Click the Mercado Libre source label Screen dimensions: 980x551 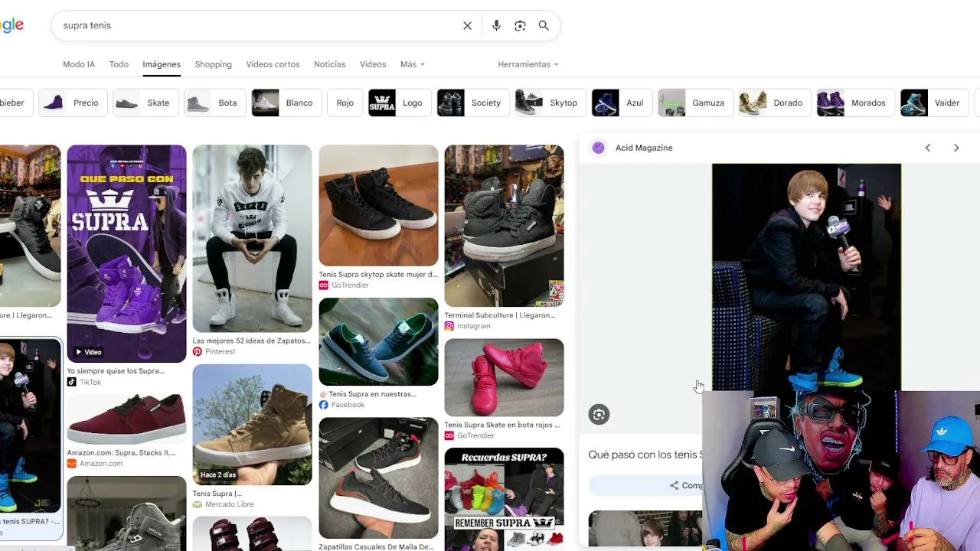coord(224,504)
